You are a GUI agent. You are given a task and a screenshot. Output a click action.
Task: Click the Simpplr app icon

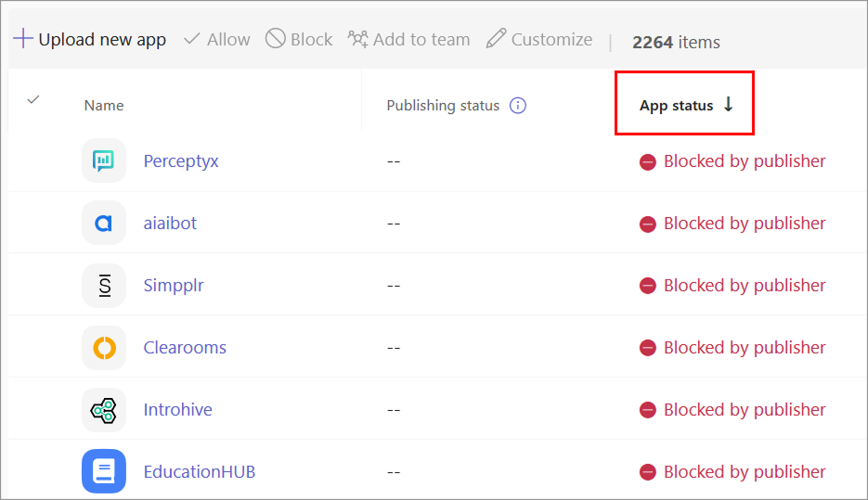click(104, 286)
